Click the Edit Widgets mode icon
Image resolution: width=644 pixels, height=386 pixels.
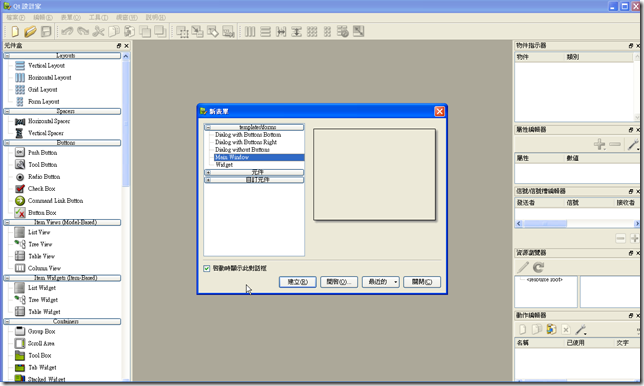coord(182,32)
